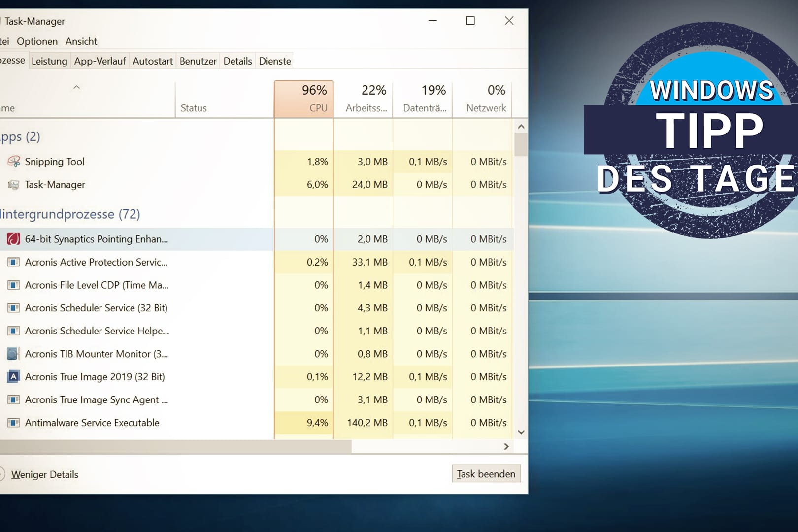Click the Acronis Scheduler Service (32 Bit) icon
Viewport: 798px width, 532px height.
pos(14,308)
